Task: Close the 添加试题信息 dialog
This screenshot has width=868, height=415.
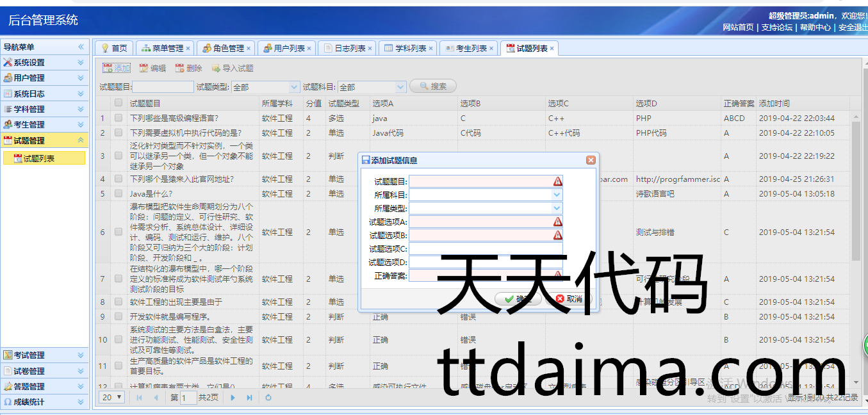Action: coord(591,160)
